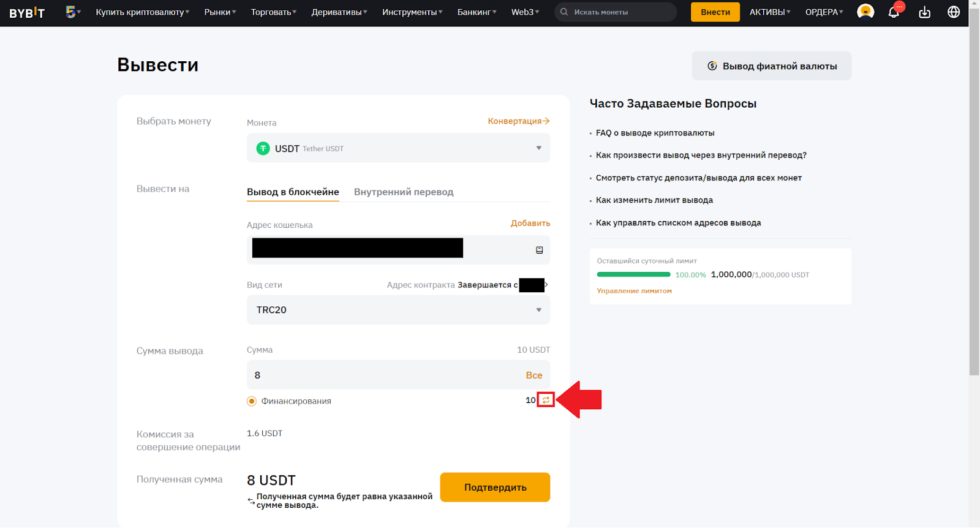This screenshot has width=980, height=528.
Task: Open FAQ о выводе криптовалюты
Action: (655, 133)
